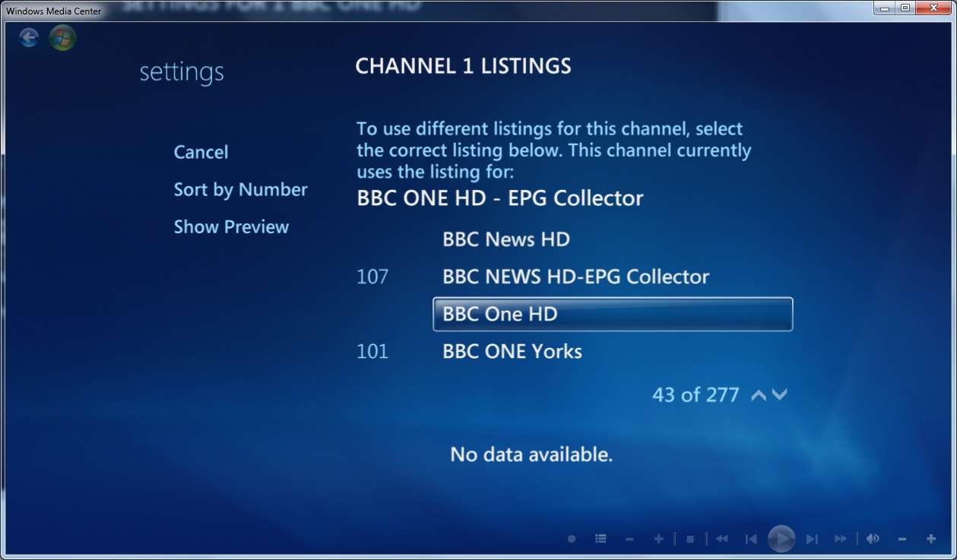Image resolution: width=957 pixels, height=560 pixels.
Task: Move list up with the up chevron
Action: tap(759, 395)
